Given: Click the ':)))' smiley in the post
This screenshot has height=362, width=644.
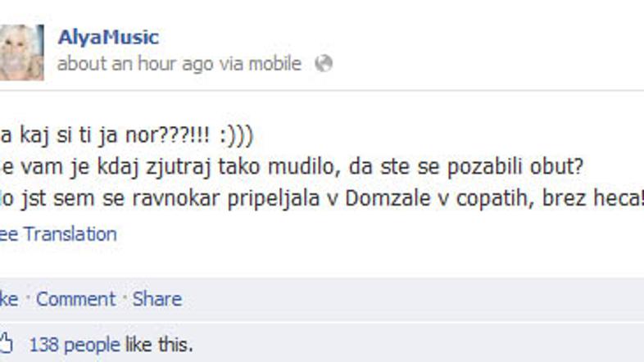Looking at the screenshot, I should (237, 135).
